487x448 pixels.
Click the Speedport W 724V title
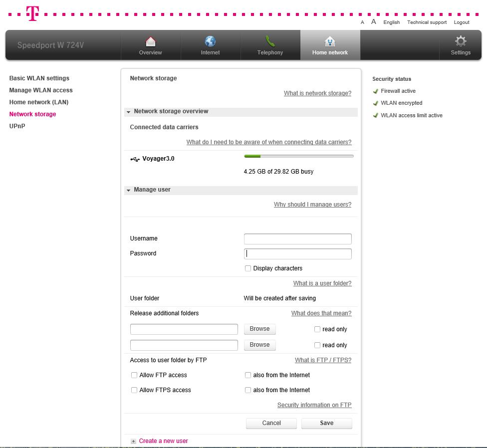tap(50, 45)
